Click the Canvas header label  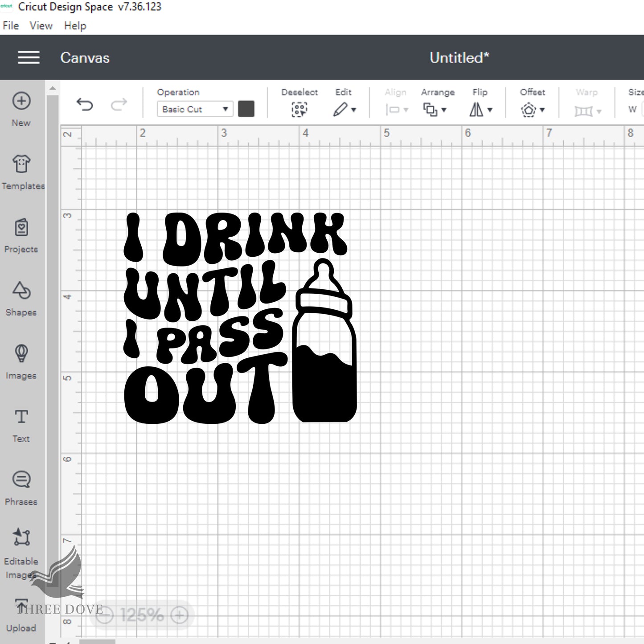coord(85,57)
